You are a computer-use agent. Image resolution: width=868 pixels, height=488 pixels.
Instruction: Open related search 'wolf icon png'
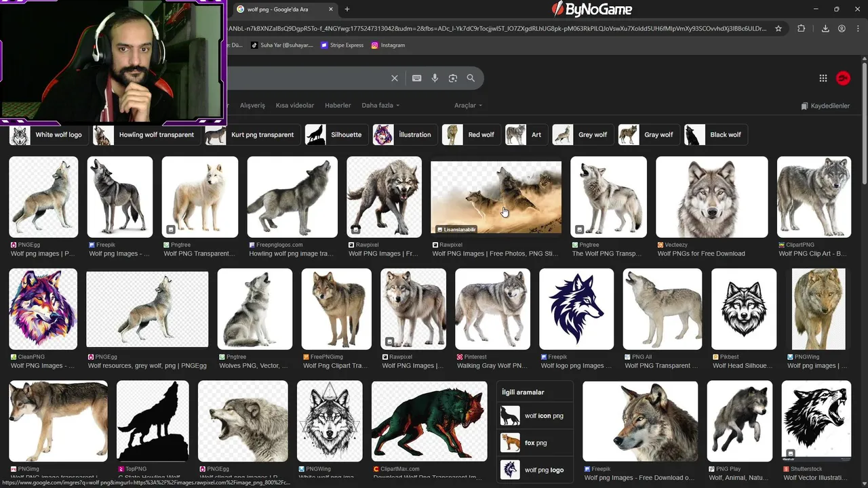[535, 416]
